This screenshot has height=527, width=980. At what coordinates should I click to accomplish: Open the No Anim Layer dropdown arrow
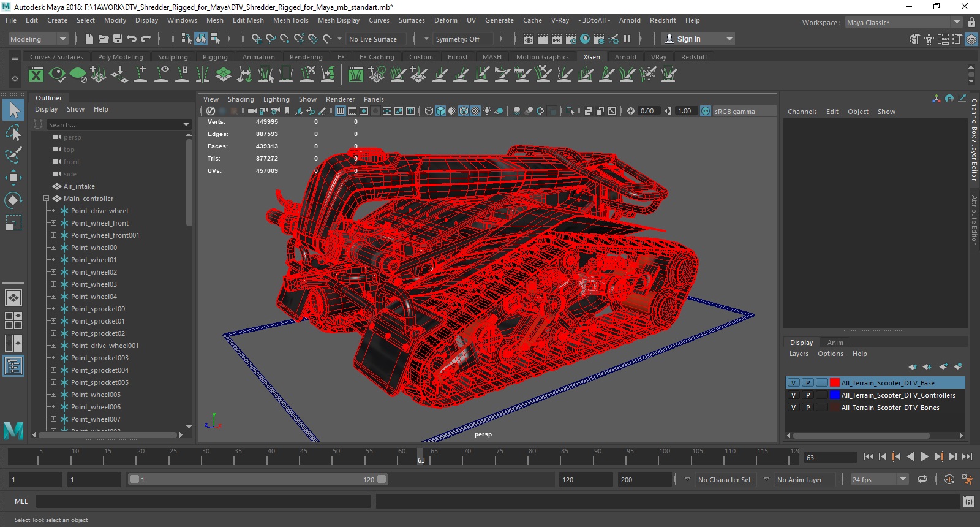[766, 479]
